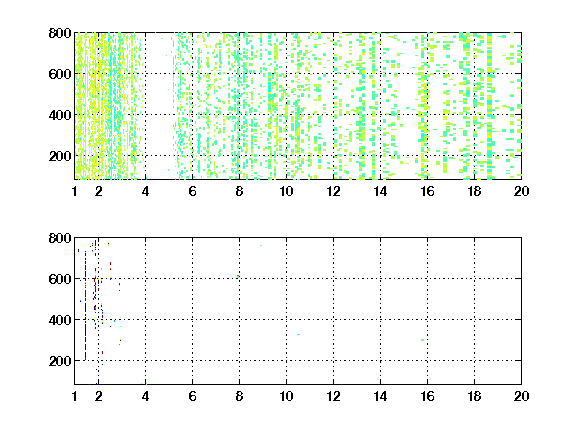Select the "16" x-axis tick label of the upper plot
The width and height of the screenshot is (576, 432).
[x=428, y=191]
